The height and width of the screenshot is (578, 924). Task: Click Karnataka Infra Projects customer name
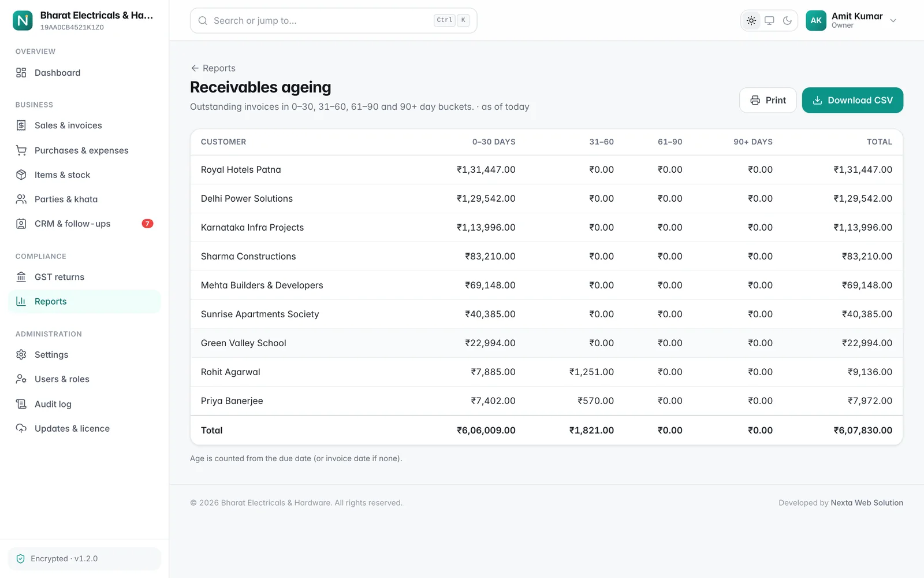(x=252, y=227)
